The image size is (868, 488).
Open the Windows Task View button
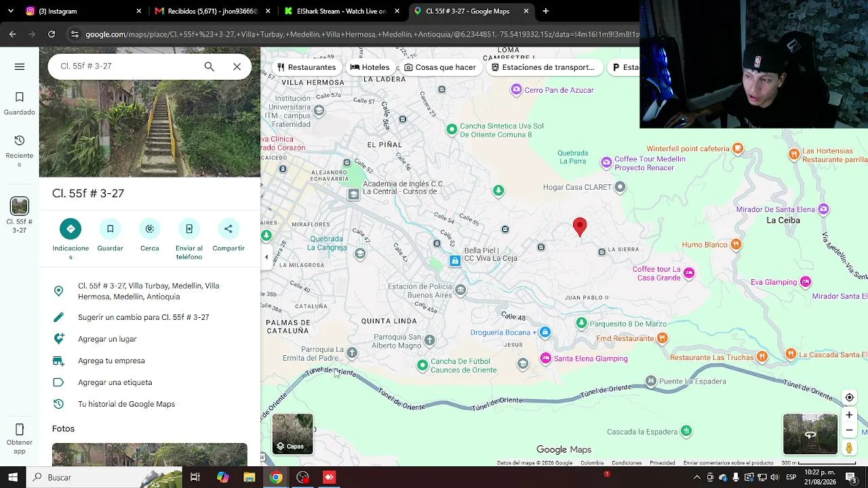point(195,477)
